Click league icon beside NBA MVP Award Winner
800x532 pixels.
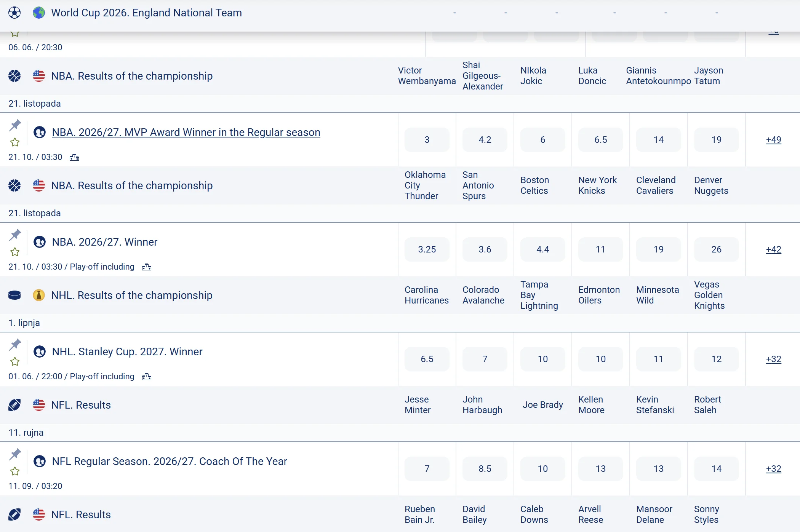coord(40,132)
